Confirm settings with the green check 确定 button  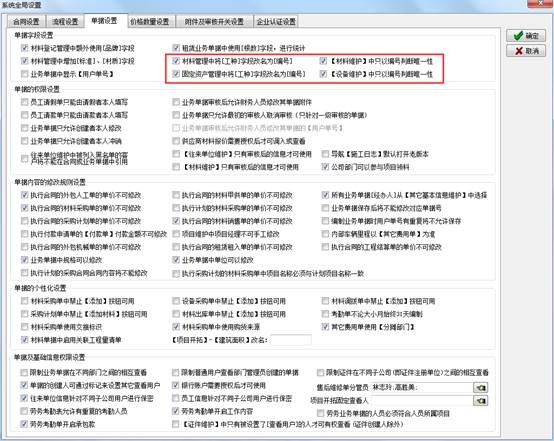pos(526,36)
